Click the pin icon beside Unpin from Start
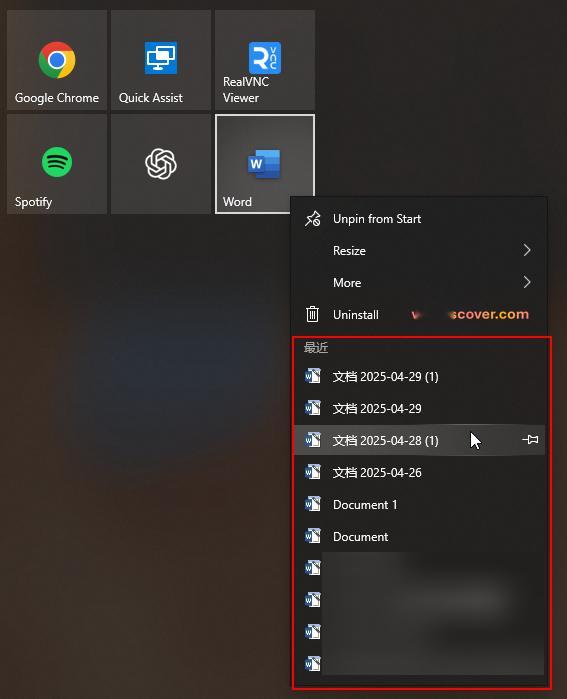 (x=312, y=219)
